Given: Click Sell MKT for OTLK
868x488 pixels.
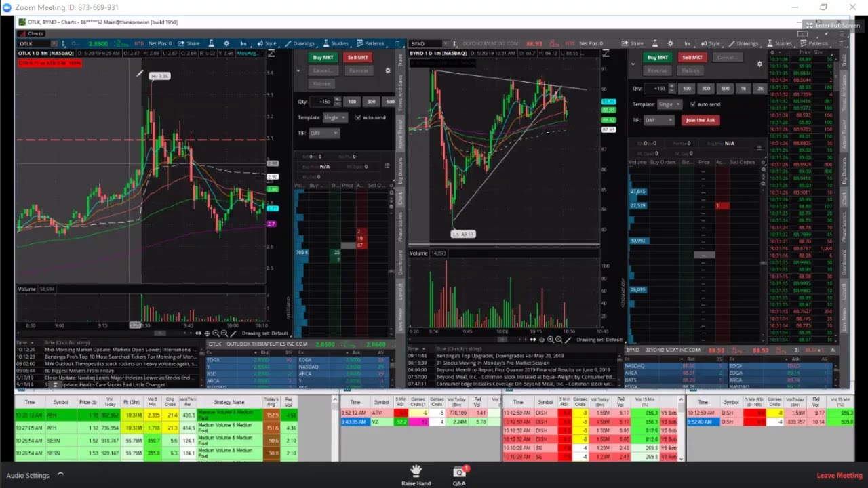Looking at the screenshot, I should coord(358,58).
